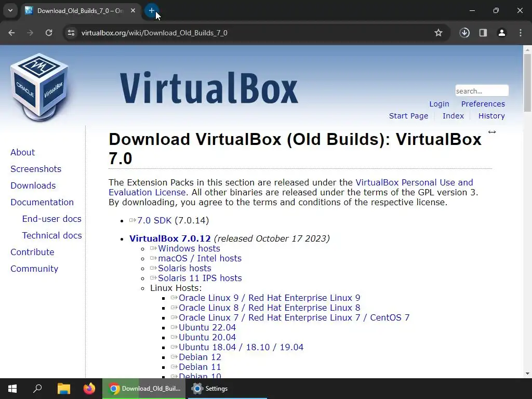This screenshot has height=399, width=532.
Task: Open the VirtualBox 7.0.12 changelog link
Action: pyautogui.click(x=170, y=238)
